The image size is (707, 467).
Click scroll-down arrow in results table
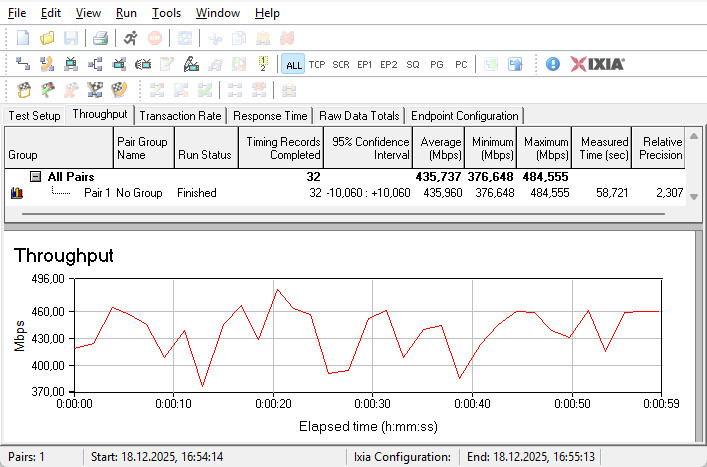click(x=695, y=196)
